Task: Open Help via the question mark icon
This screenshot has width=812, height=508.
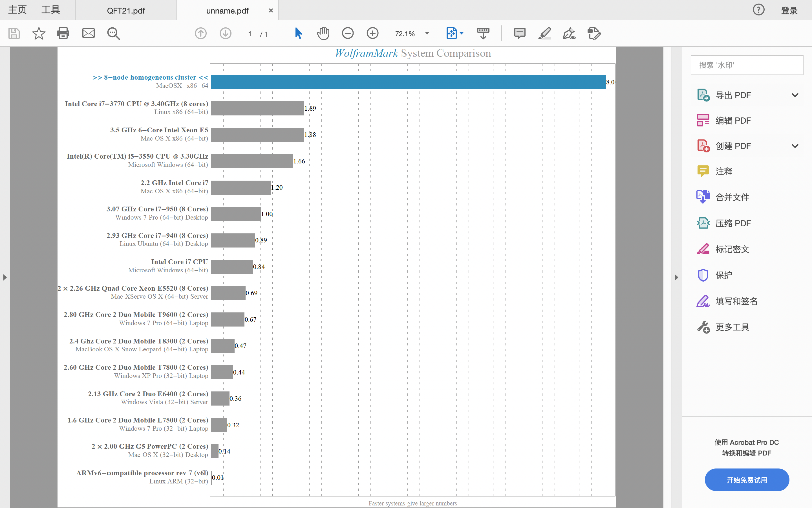Action: 759,10
